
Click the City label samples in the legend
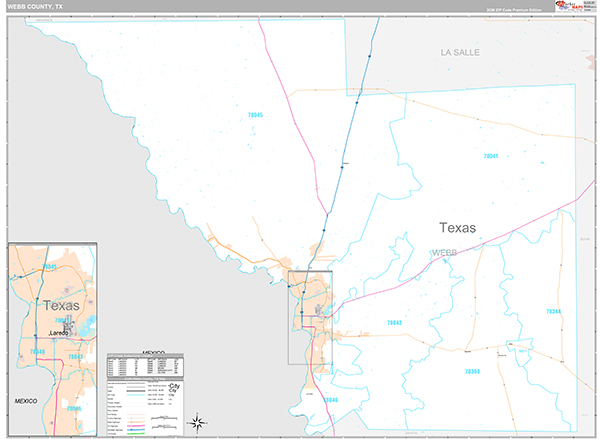pos(176,390)
